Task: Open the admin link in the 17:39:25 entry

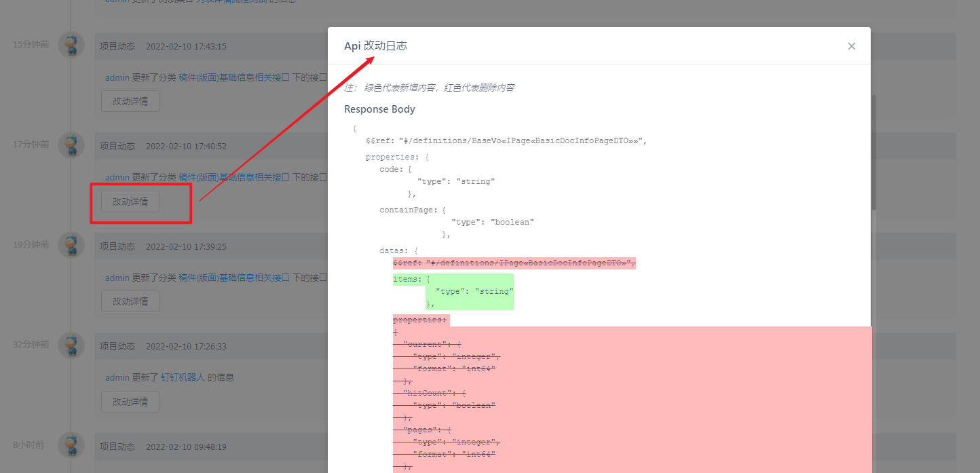Action: coord(117,278)
